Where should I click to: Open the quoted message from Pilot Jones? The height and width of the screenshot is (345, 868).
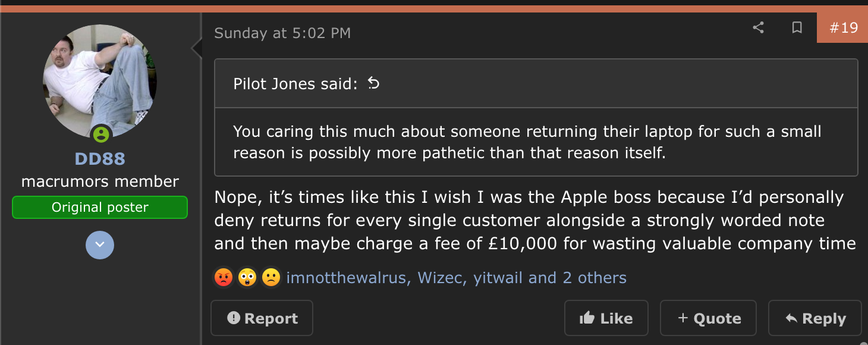click(x=526, y=142)
